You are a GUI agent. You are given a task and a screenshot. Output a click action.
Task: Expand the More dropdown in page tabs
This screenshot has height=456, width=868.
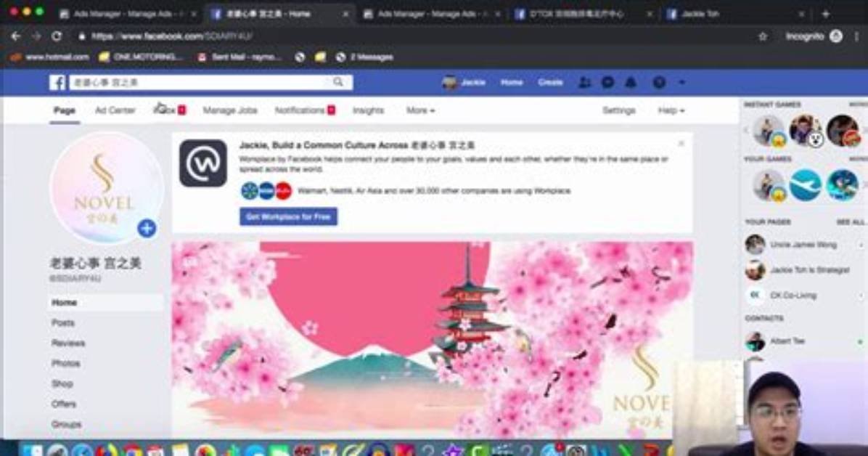click(420, 110)
